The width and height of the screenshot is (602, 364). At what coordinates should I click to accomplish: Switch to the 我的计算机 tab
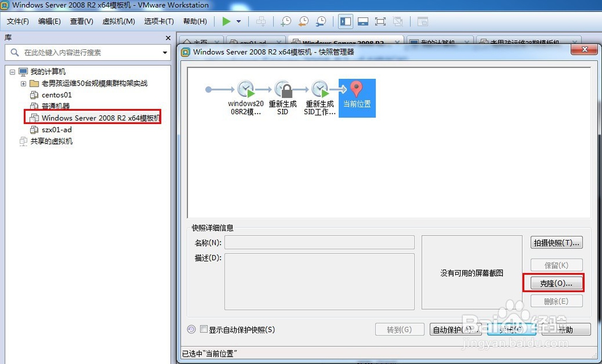(440, 42)
